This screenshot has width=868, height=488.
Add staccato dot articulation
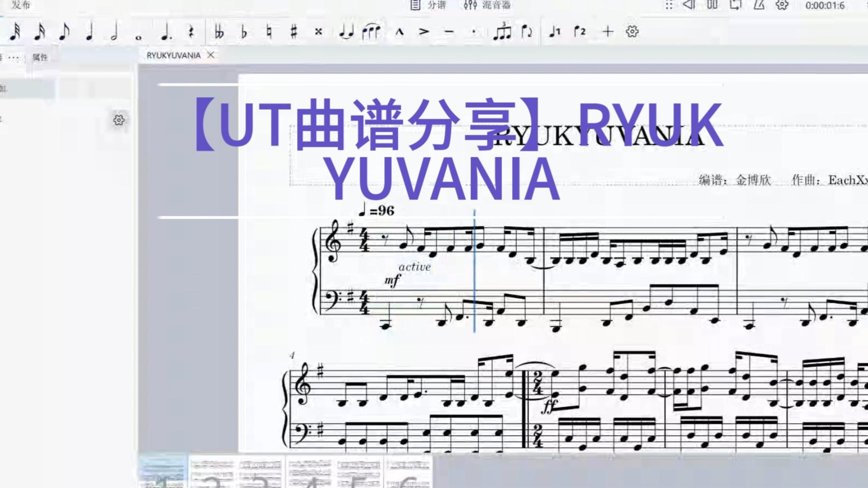tap(474, 32)
